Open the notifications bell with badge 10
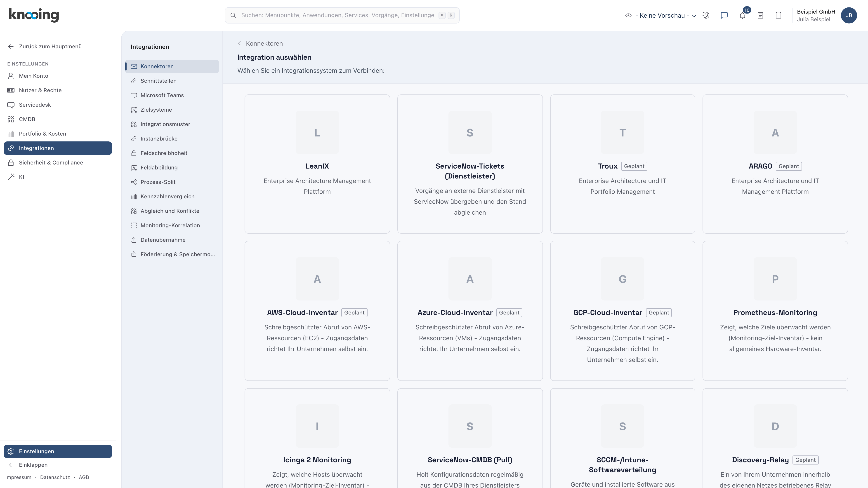The width and height of the screenshot is (868, 488). pos(742,16)
